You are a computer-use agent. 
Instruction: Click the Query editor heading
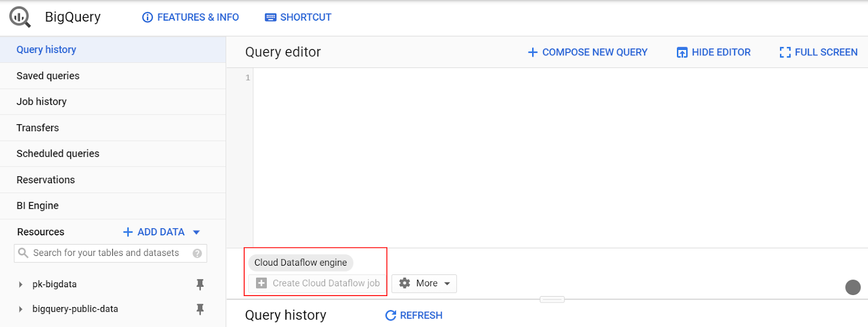[283, 52]
